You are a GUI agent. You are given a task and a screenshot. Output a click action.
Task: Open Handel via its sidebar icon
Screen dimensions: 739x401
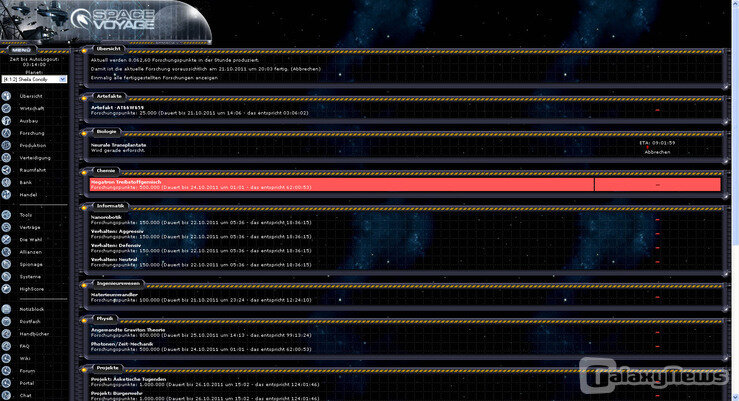[x=6, y=195]
